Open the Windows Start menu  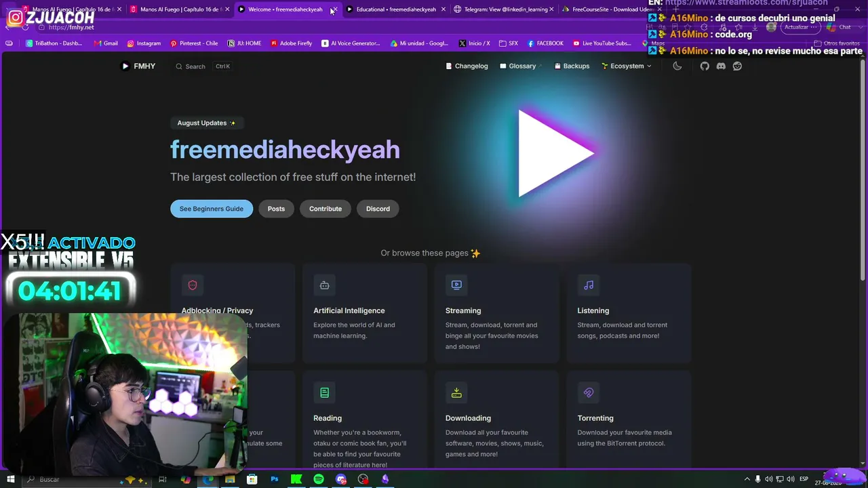pyautogui.click(x=11, y=479)
